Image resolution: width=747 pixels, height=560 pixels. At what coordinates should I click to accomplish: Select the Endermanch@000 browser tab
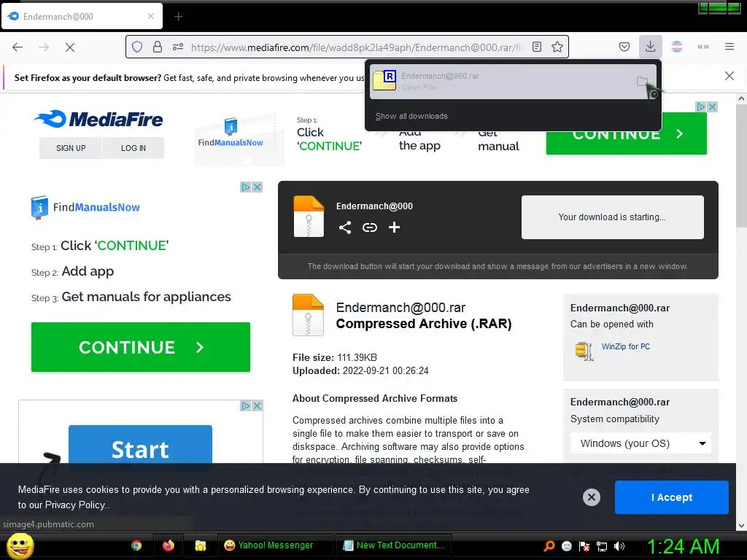[x=82, y=16]
